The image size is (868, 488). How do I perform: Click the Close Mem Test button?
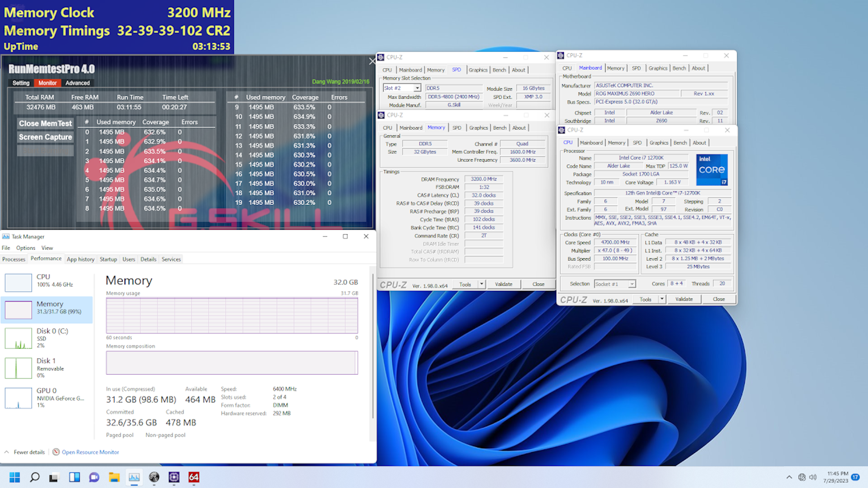point(45,123)
